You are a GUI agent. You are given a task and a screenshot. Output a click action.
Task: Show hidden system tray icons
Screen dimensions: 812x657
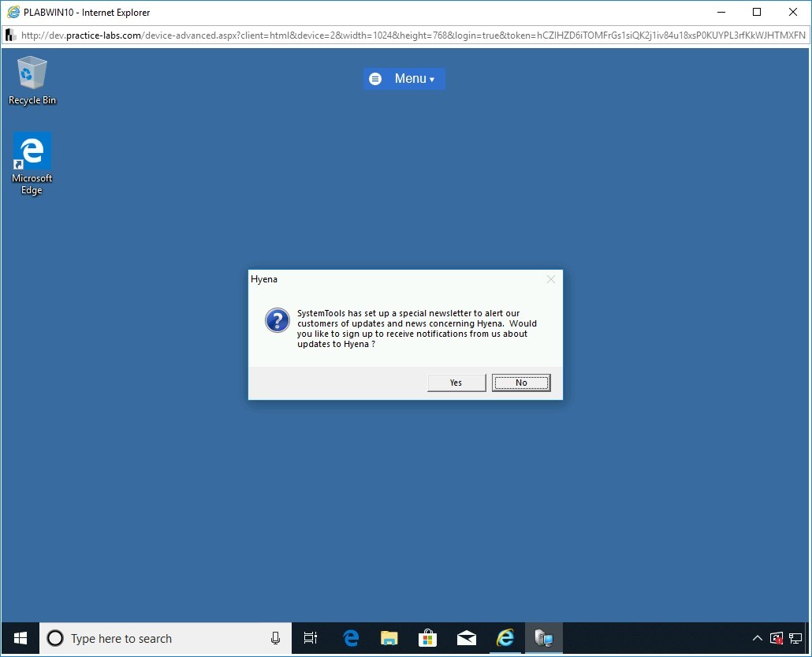coord(758,638)
